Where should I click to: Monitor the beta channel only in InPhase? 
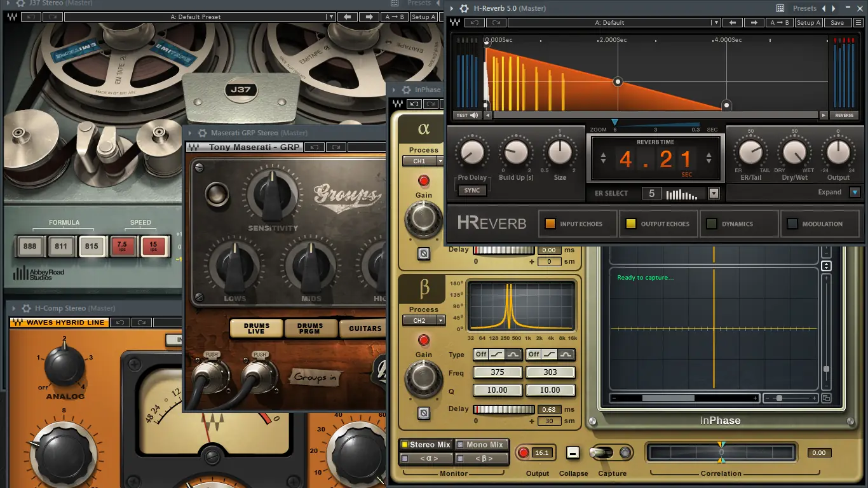point(481,458)
